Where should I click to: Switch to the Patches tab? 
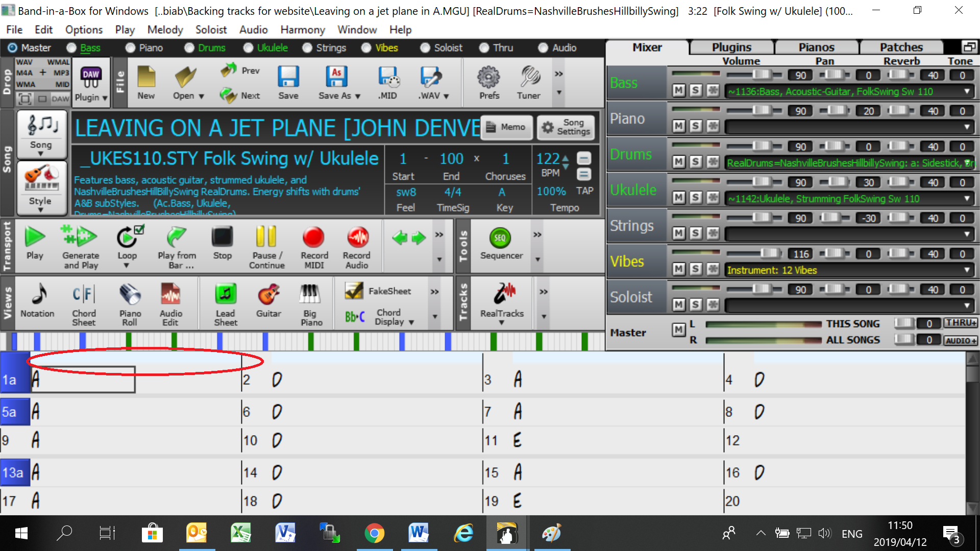(x=901, y=47)
